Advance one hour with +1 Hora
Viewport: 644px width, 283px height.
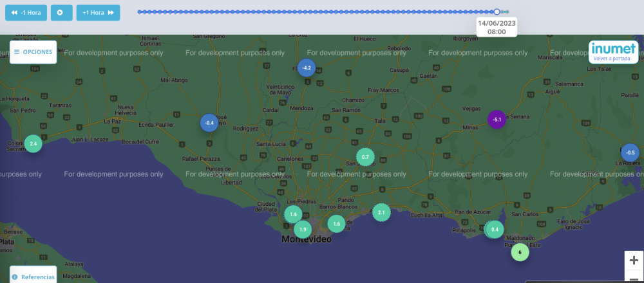pyautogui.click(x=98, y=13)
